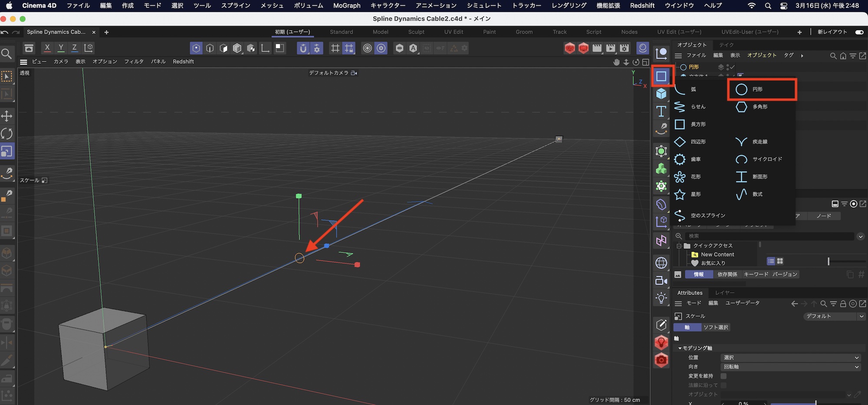Click the Move tool in left toolbar

7,116
